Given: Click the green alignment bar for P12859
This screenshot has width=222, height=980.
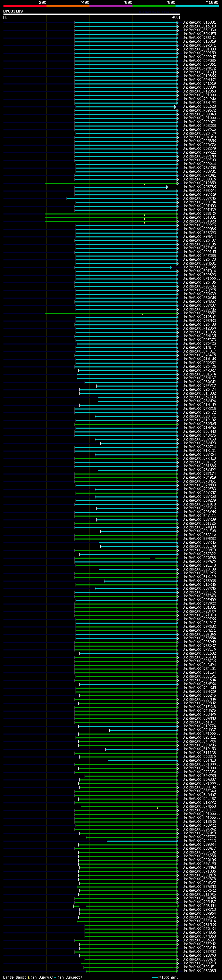Looking at the screenshot, I should pyautogui.click(x=112, y=183).
